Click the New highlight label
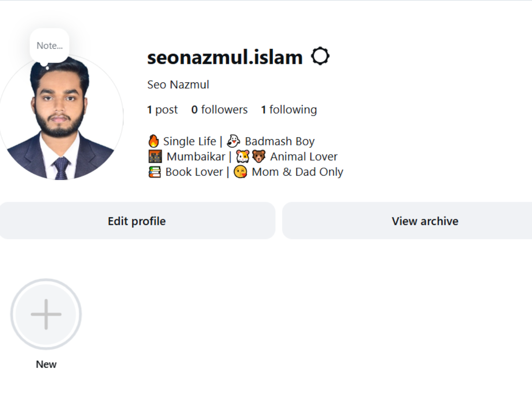532x399 pixels. coord(46,364)
